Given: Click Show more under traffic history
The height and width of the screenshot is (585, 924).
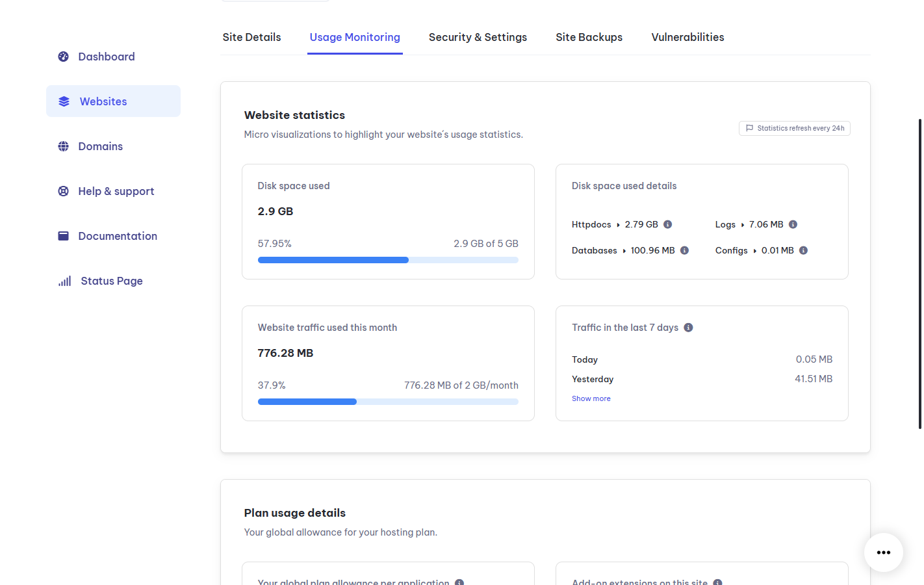Looking at the screenshot, I should pos(591,398).
